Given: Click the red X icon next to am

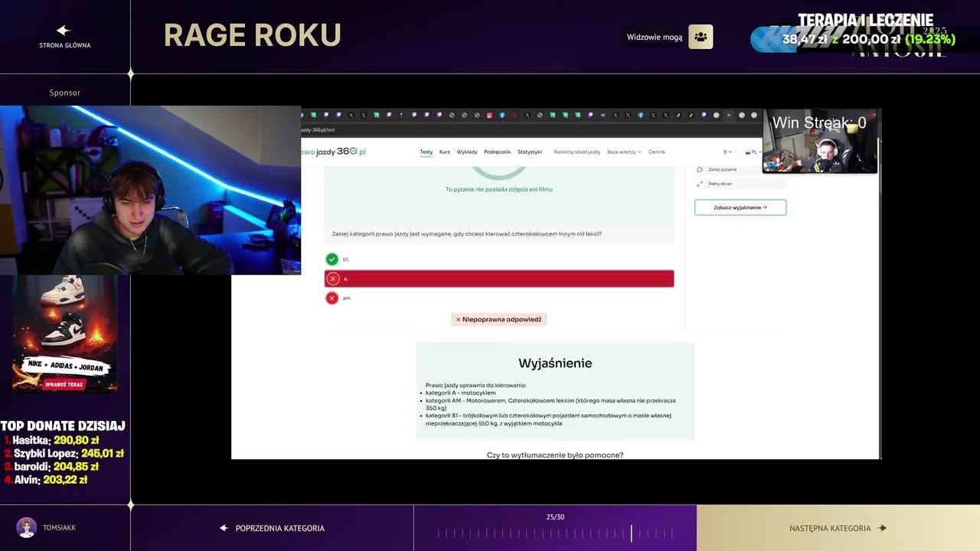Looking at the screenshot, I should (x=332, y=298).
